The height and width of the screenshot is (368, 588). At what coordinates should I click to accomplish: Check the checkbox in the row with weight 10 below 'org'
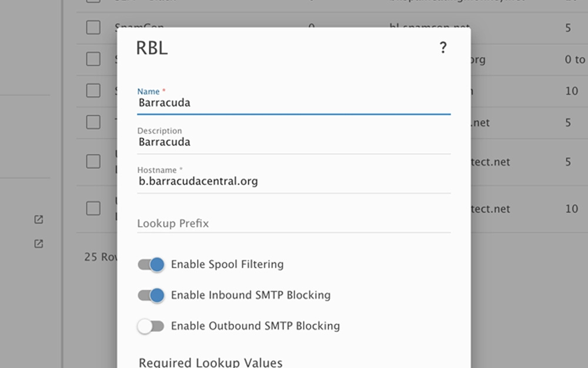point(93,91)
